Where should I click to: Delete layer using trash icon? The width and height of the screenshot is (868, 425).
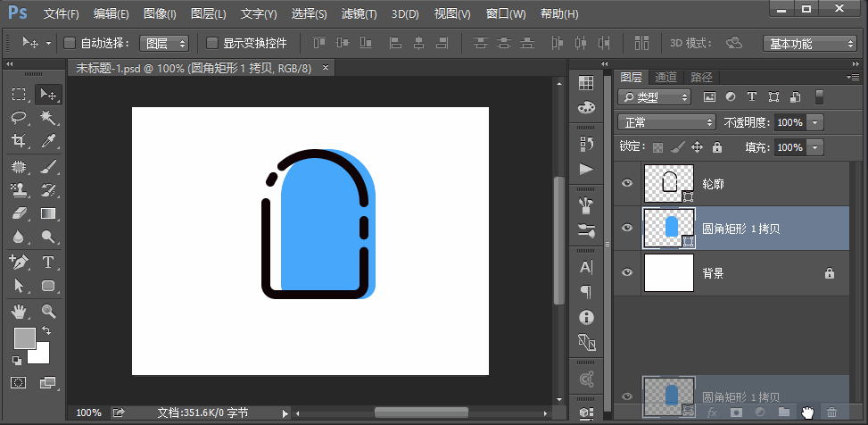[x=831, y=412]
